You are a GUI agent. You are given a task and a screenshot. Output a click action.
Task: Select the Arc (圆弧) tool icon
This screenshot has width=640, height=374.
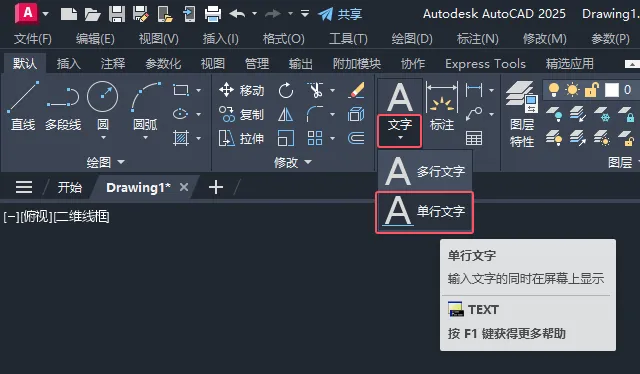(146, 97)
